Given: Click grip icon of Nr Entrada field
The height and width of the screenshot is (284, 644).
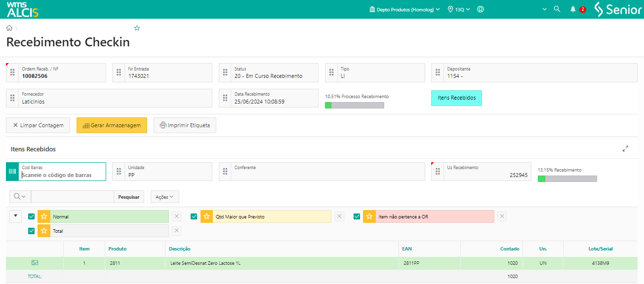Looking at the screenshot, I should 119,72.
